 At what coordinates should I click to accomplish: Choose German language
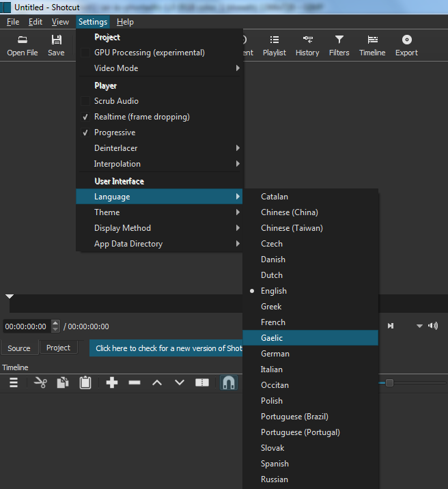[x=311, y=354]
